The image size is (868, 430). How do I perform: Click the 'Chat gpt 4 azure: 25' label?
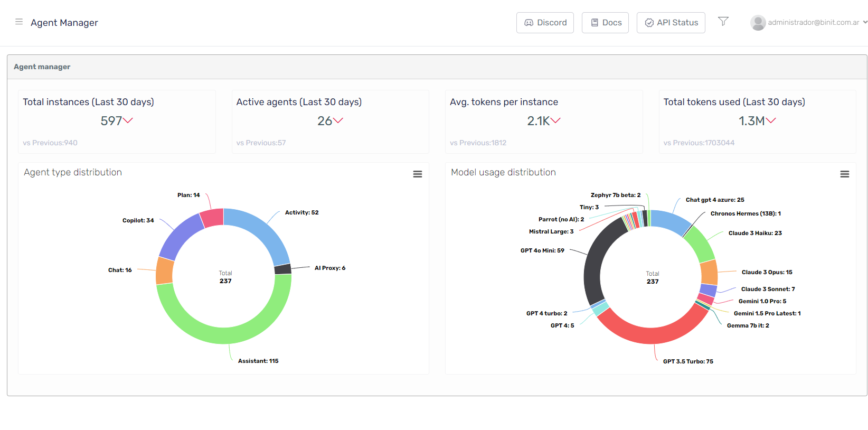click(715, 200)
